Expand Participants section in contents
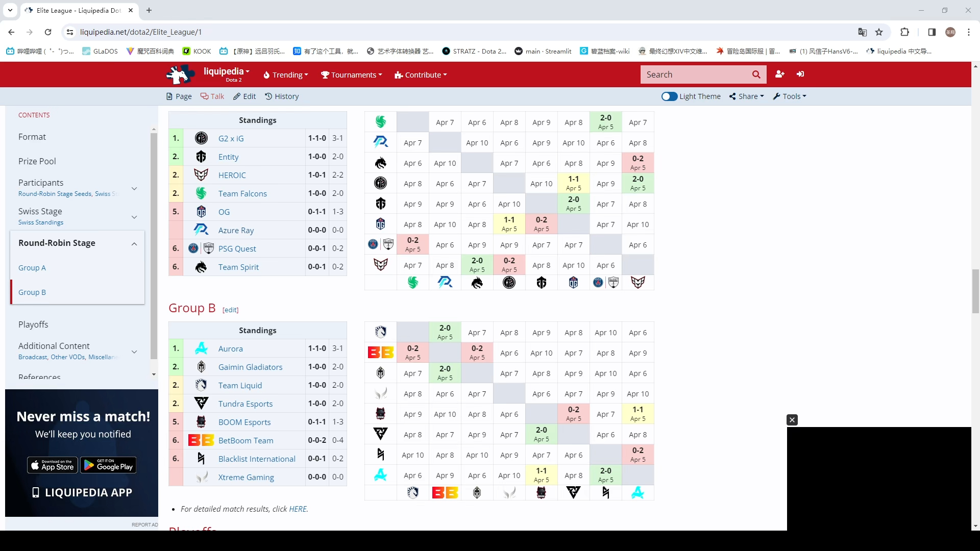The width and height of the screenshot is (980, 551). [134, 188]
